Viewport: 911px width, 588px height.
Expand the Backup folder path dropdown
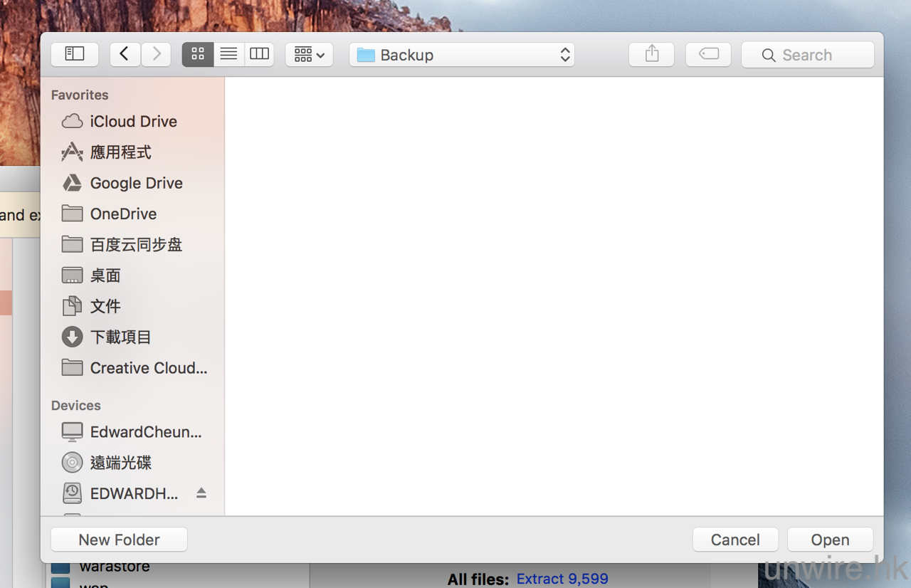coord(462,55)
